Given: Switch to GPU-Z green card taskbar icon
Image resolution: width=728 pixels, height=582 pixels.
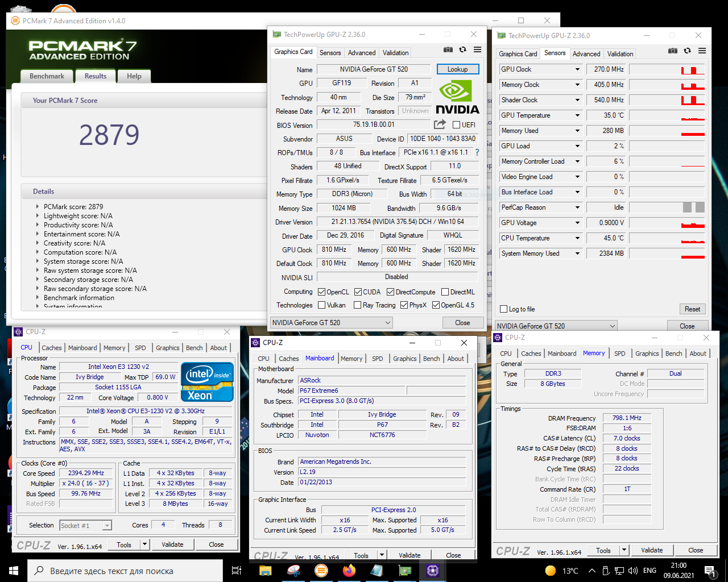Looking at the screenshot, I should 405,571.
